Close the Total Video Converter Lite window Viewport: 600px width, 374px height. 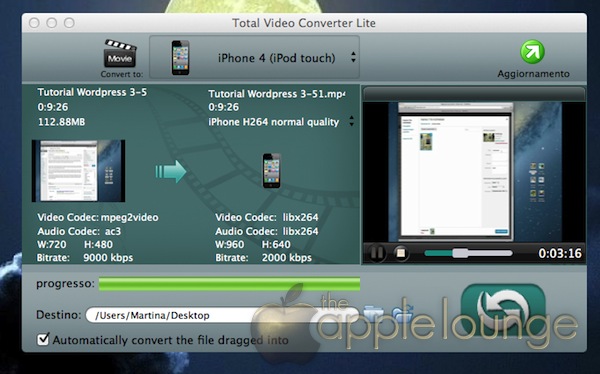[34, 23]
